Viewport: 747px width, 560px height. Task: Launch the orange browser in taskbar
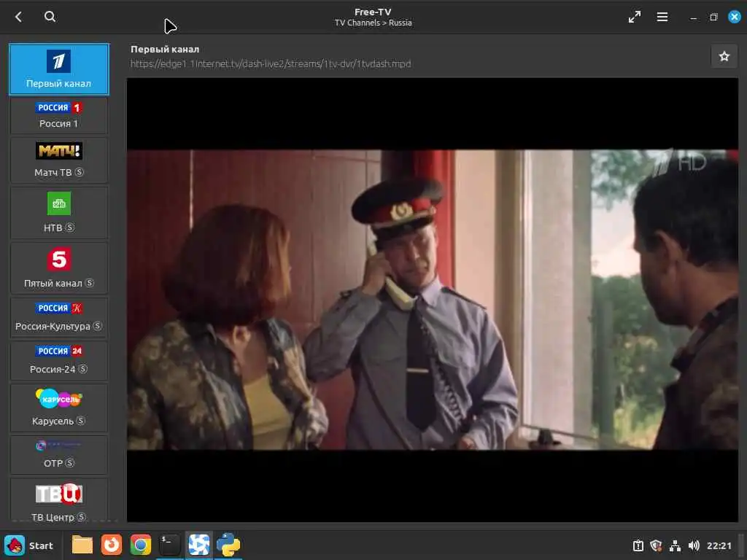pos(112,545)
